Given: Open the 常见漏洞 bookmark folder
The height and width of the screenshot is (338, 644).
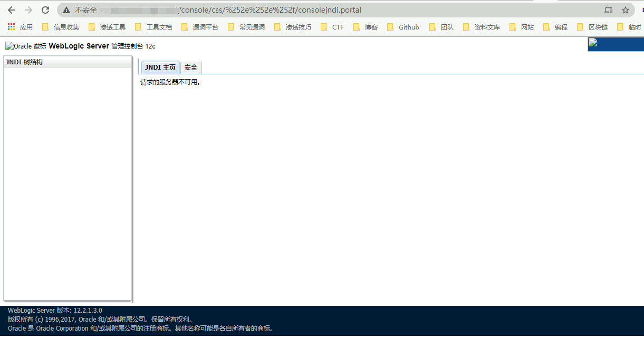Looking at the screenshot, I should (246, 27).
